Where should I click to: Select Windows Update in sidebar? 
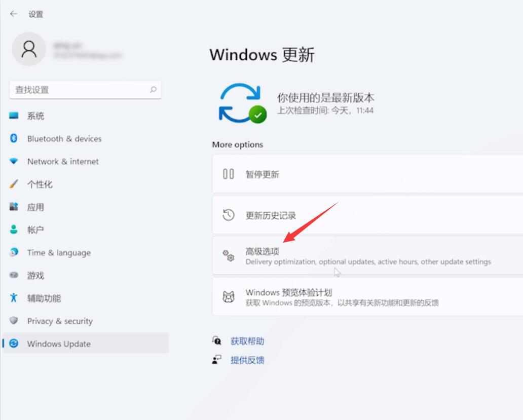pyautogui.click(x=85, y=343)
